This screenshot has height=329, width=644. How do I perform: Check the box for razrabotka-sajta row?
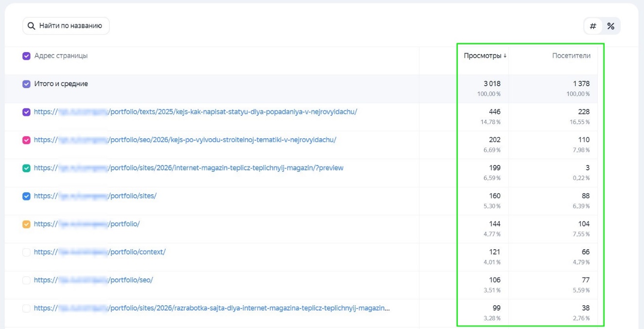pyautogui.click(x=27, y=309)
